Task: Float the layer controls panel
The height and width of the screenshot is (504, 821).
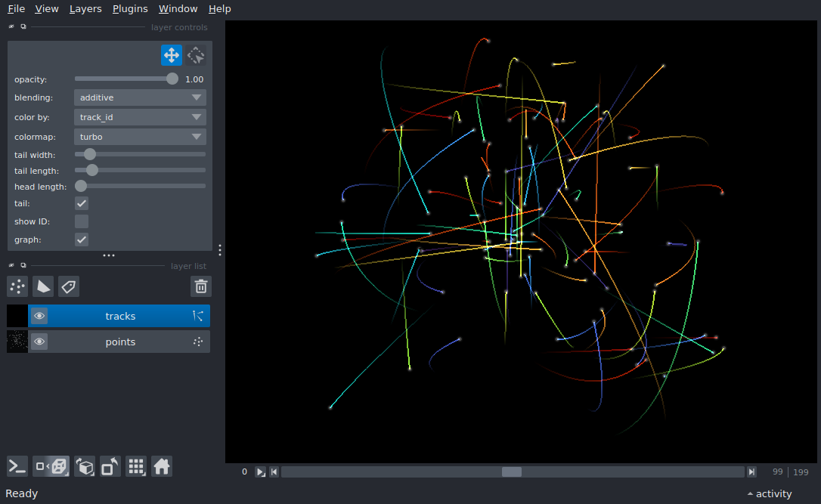Action: click(23, 26)
